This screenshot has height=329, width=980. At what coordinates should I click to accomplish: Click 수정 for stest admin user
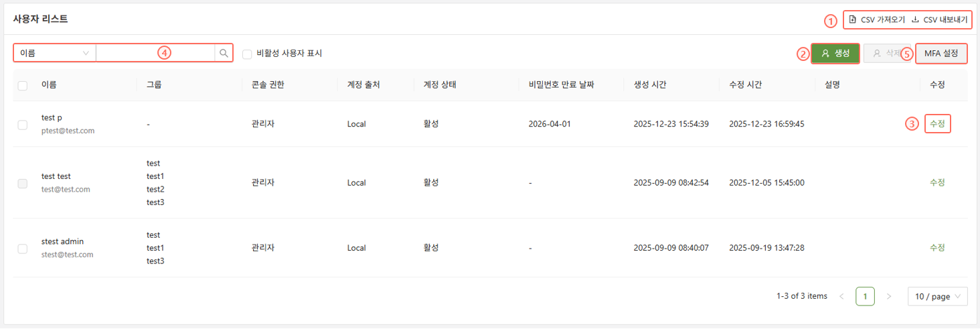[x=937, y=247]
